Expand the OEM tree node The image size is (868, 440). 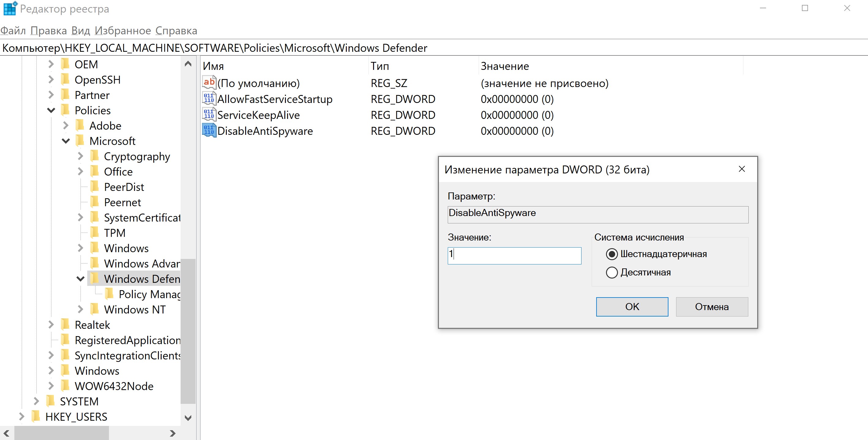[x=51, y=64]
